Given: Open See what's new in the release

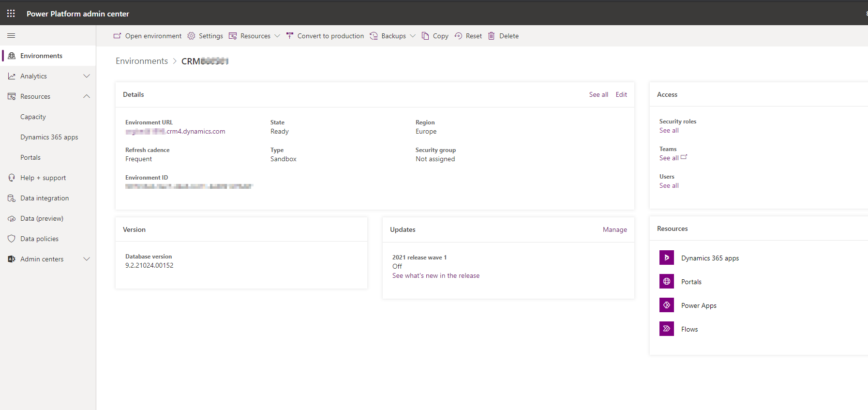Looking at the screenshot, I should (x=436, y=275).
